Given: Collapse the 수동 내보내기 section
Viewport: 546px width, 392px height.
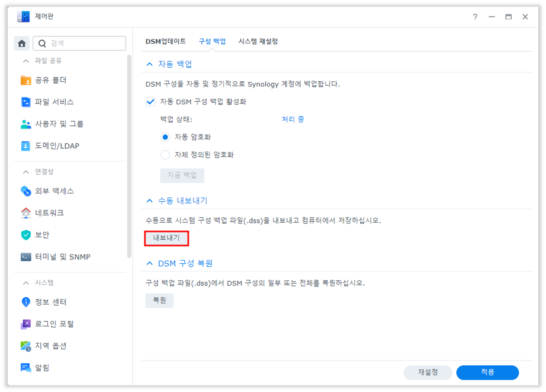Looking at the screenshot, I should click(x=149, y=200).
